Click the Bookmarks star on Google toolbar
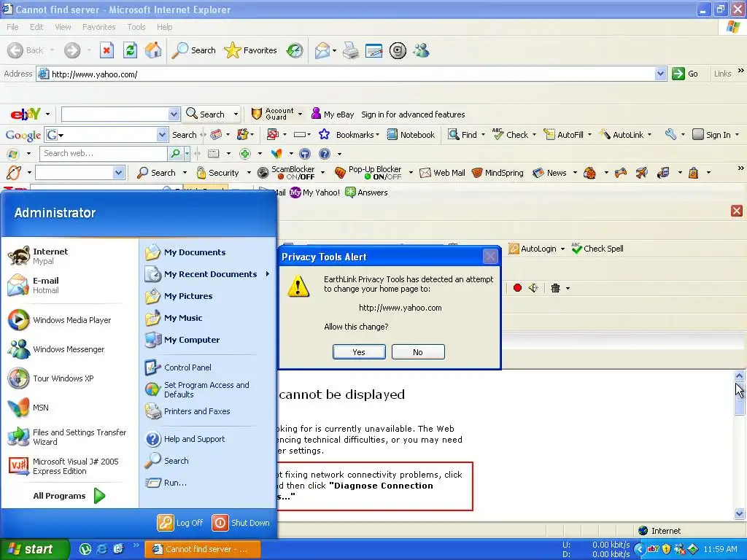The width and height of the screenshot is (747, 560). [x=324, y=135]
